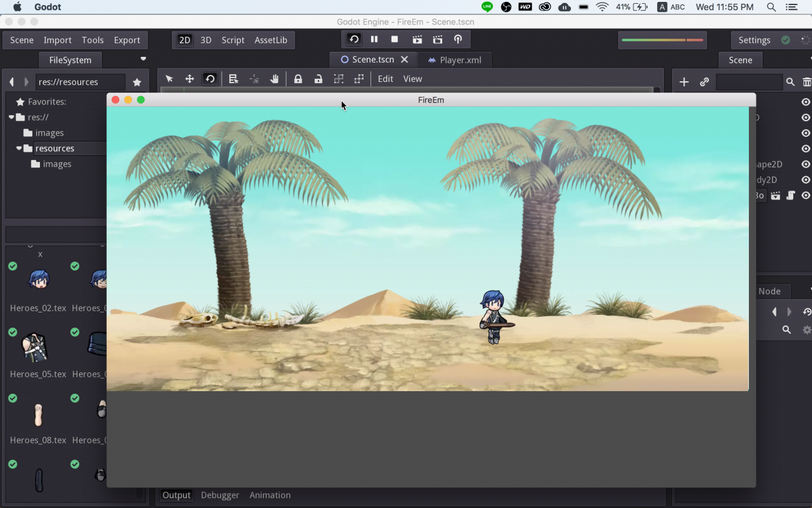Toggle visibility of second scene node
Screen dimensions: 812x508
(806, 117)
